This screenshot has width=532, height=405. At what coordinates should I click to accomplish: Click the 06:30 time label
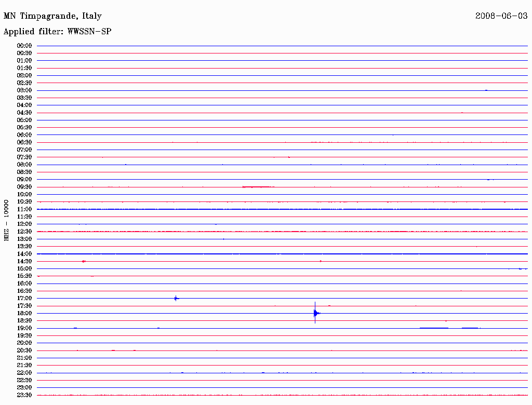click(24, 142)
